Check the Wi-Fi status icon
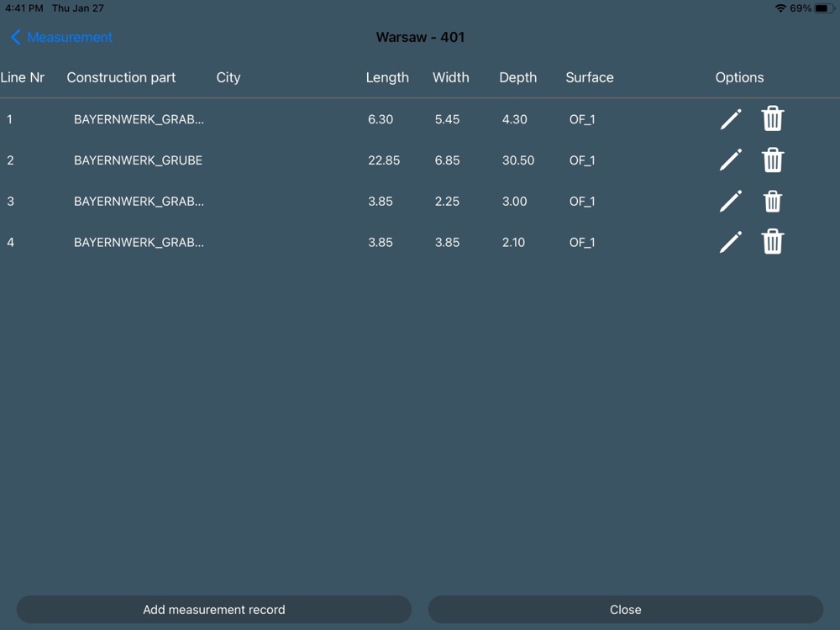The width and height of the screenshot is (840, 630). click(780, 8)
